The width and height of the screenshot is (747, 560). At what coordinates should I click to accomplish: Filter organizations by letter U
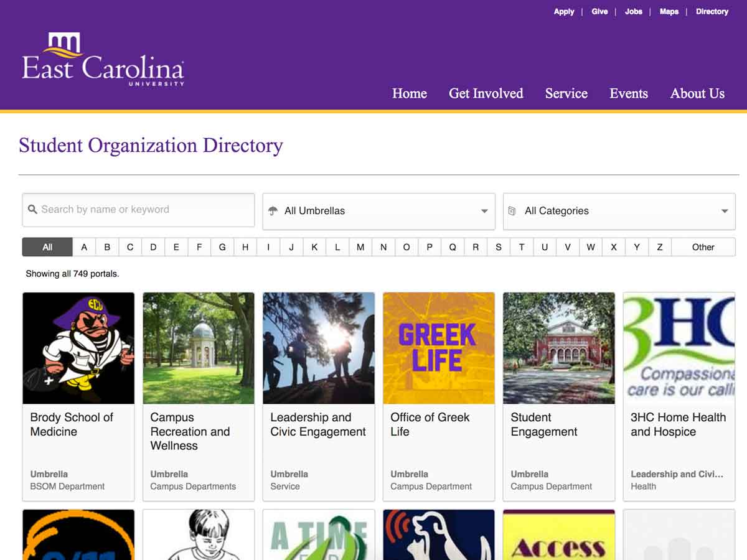click(x=545, y=247)
